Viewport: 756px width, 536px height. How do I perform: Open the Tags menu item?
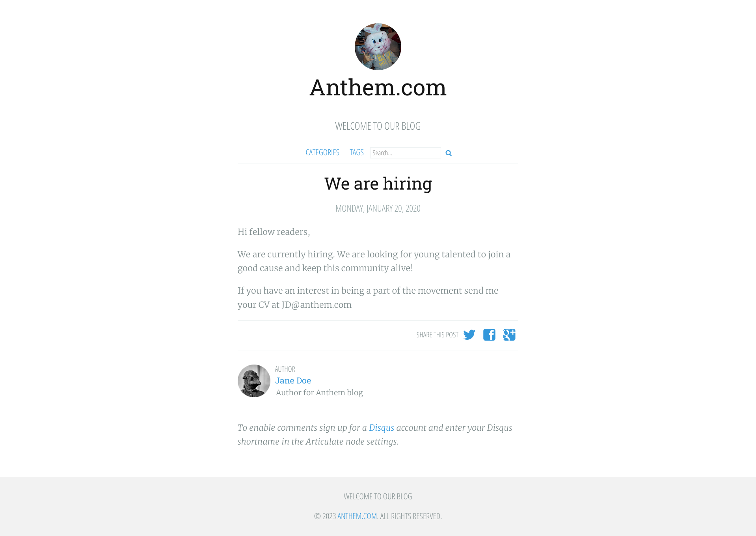click(357, 153)
